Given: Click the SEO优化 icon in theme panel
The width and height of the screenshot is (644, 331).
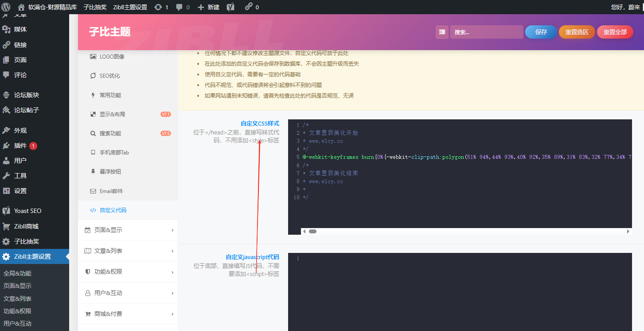Looking at the screenshot, I should tap(93, 76).
